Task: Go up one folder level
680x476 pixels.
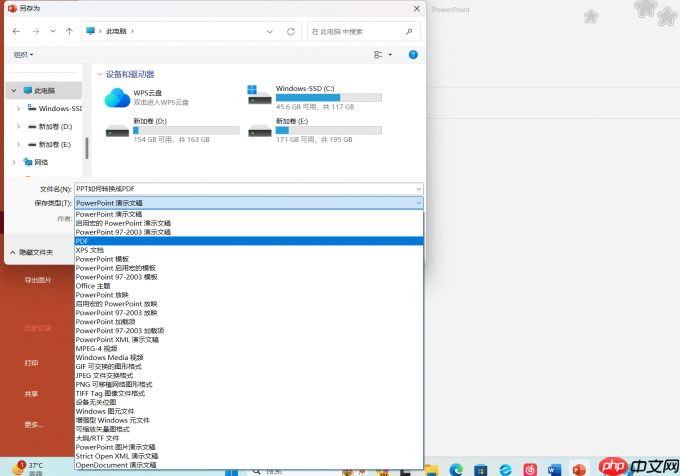Action: coord(69,31)
